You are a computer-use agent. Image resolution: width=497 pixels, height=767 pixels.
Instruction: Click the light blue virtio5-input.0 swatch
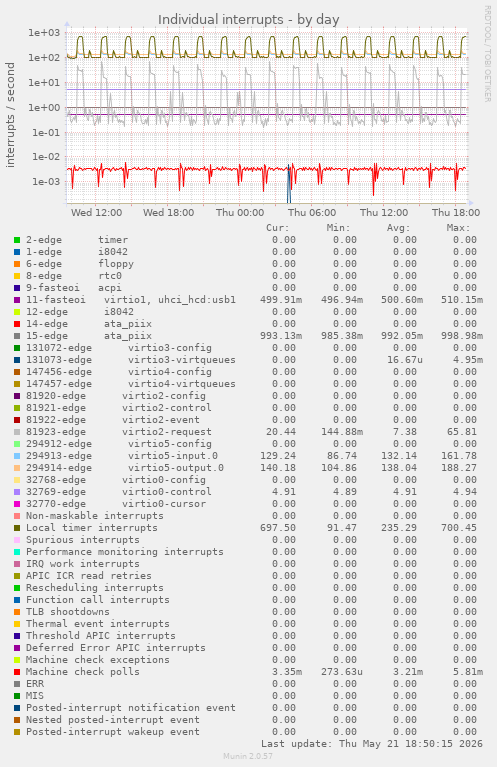coord(17,456)
